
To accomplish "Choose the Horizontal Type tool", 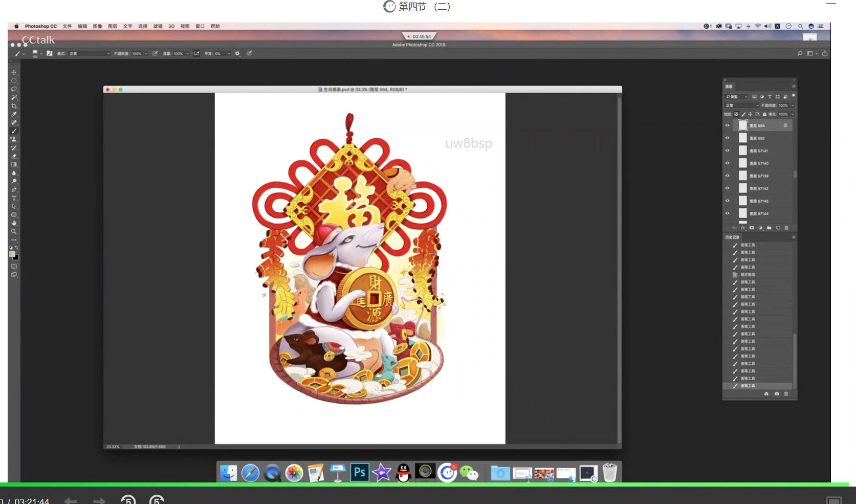I will pyautogui.click(x=14, y=198).
